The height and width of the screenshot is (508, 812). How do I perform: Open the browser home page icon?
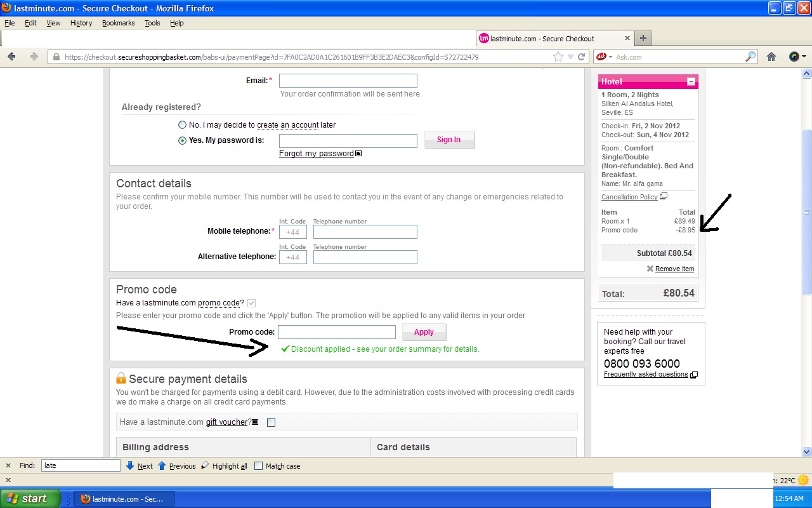[771, 57]
